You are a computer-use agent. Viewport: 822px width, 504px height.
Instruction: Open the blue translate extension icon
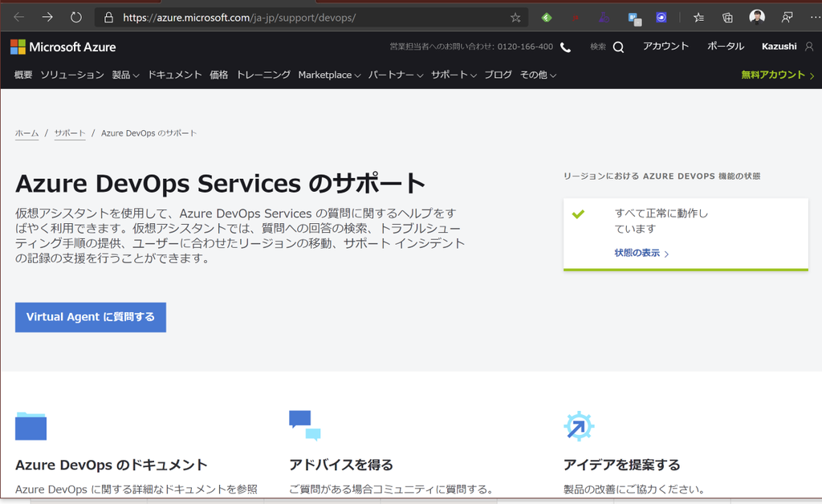point(634,18)
